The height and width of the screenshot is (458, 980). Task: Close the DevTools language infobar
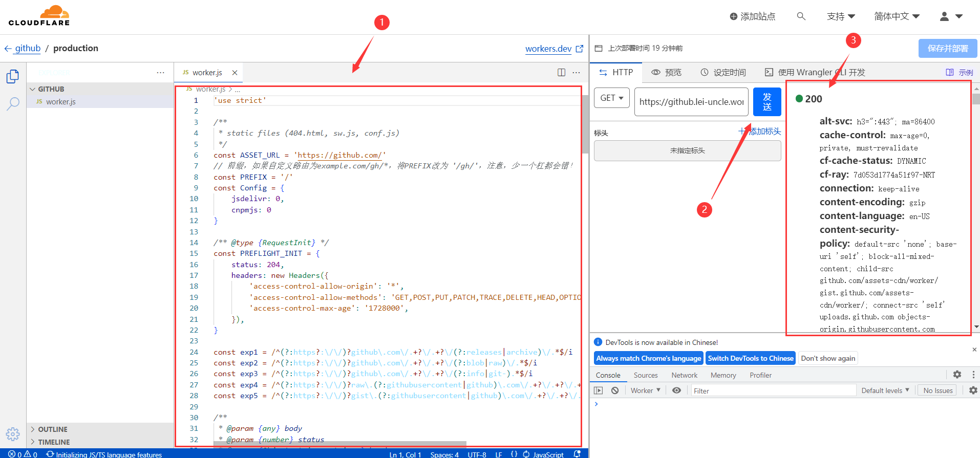[974, 350]
